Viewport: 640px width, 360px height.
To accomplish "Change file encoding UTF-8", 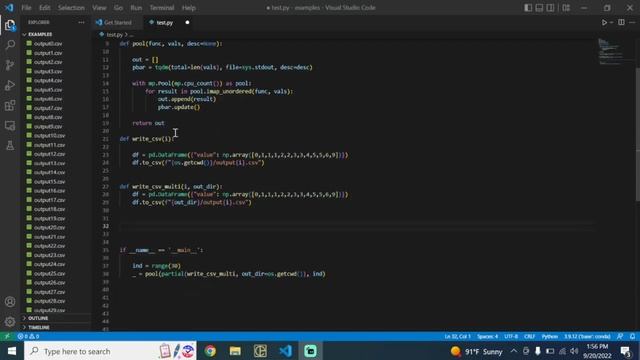I will click(511, 336).
